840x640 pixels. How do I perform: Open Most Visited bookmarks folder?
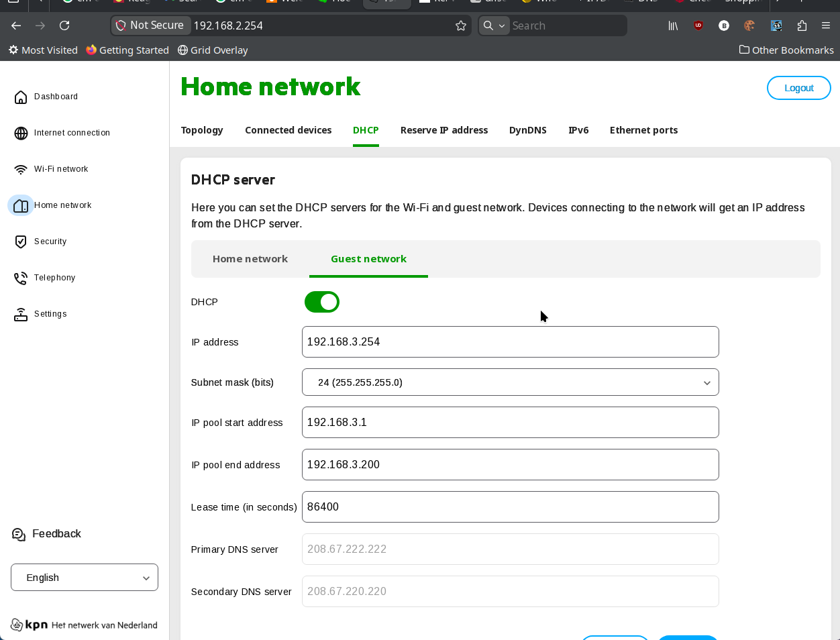click(43, 50)
